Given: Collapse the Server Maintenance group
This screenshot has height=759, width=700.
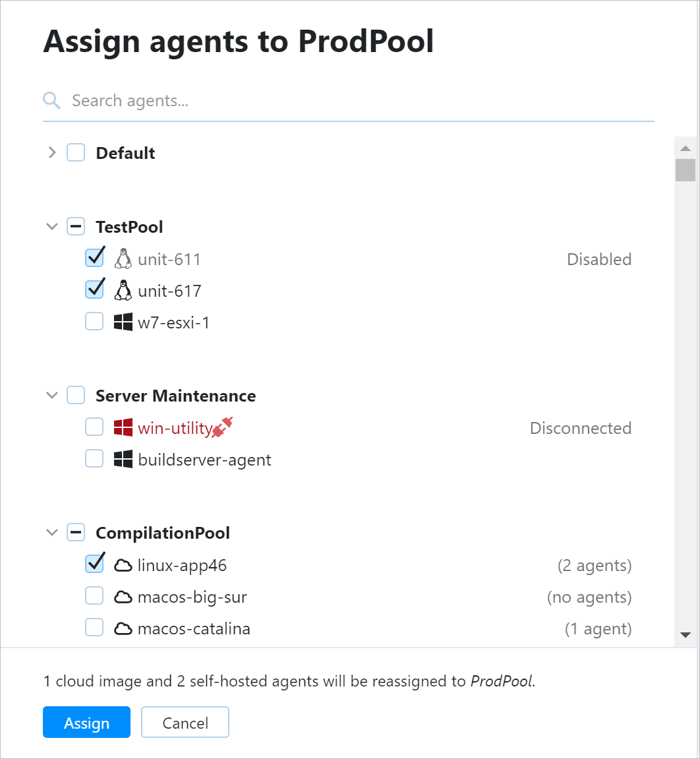Looking at the screenshot, I should pos(52,394).
